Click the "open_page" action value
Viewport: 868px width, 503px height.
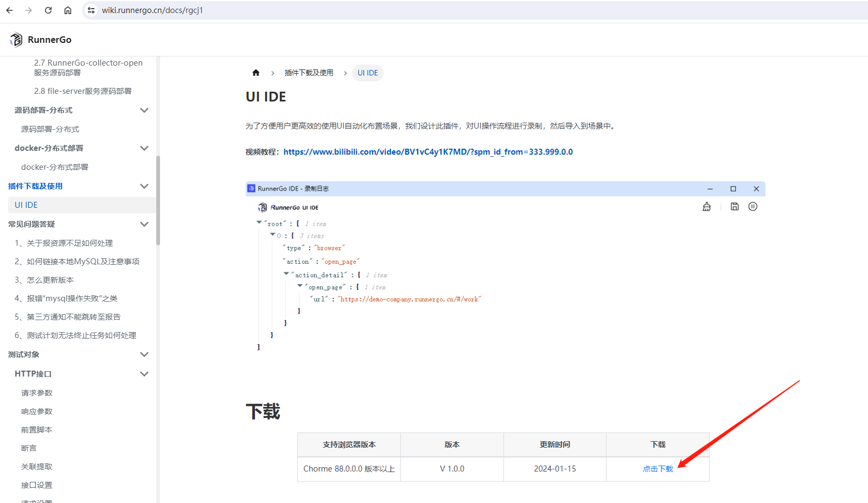[341, 262]
